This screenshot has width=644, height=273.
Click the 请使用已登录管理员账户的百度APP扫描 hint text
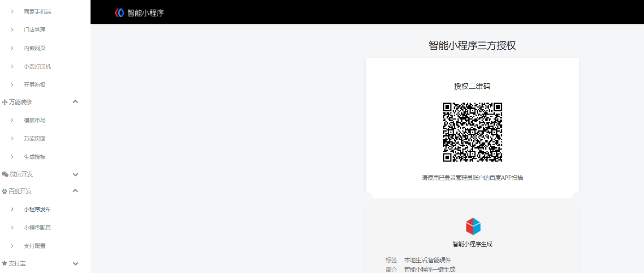[x=472, y=178]
